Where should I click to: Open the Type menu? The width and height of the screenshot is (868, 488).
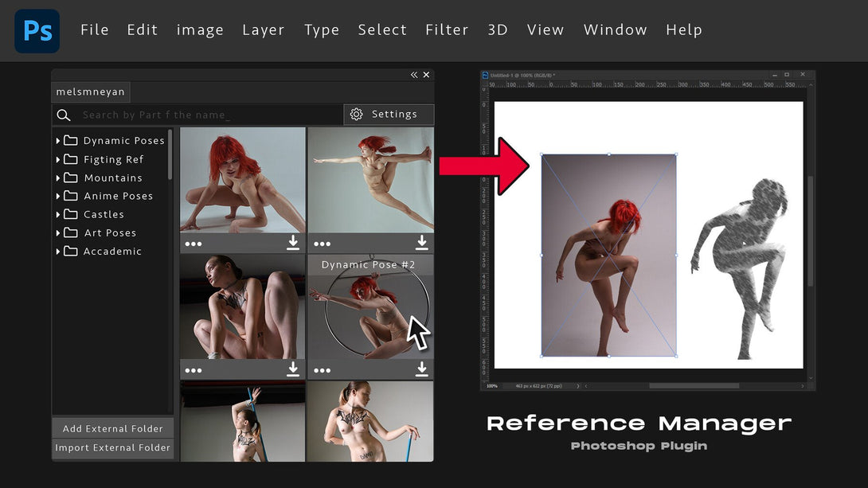pyautogui.click(x=322, y=30)
